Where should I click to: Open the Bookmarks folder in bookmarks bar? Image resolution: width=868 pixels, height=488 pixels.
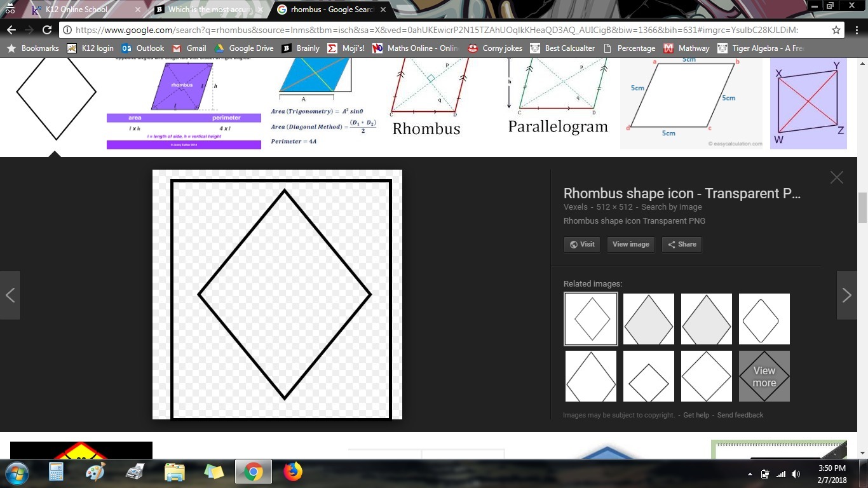click(x=32, y=48)
